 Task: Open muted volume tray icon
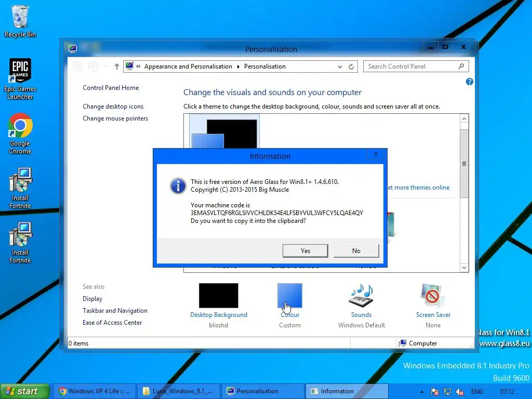click(460, 392)
